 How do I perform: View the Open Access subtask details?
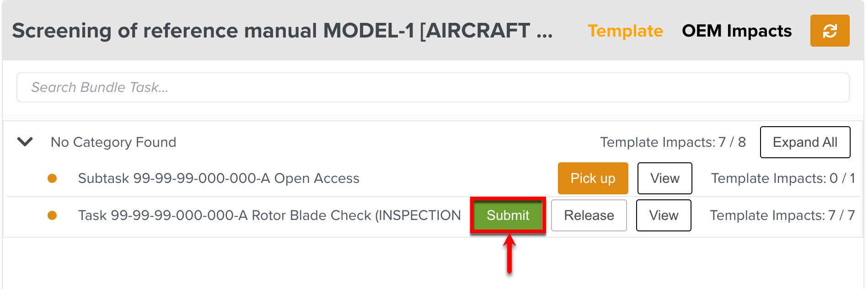coord(664,178)
